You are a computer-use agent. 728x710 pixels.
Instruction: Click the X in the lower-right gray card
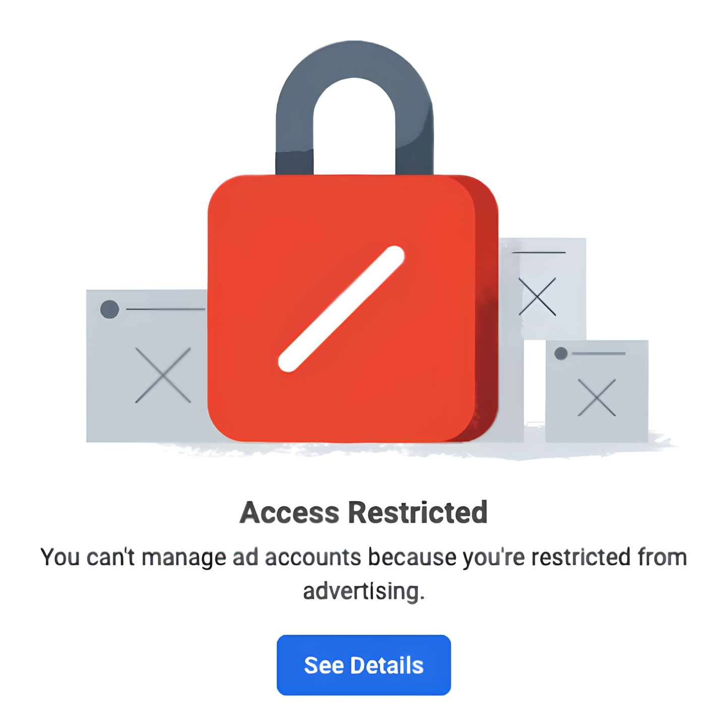596,397
